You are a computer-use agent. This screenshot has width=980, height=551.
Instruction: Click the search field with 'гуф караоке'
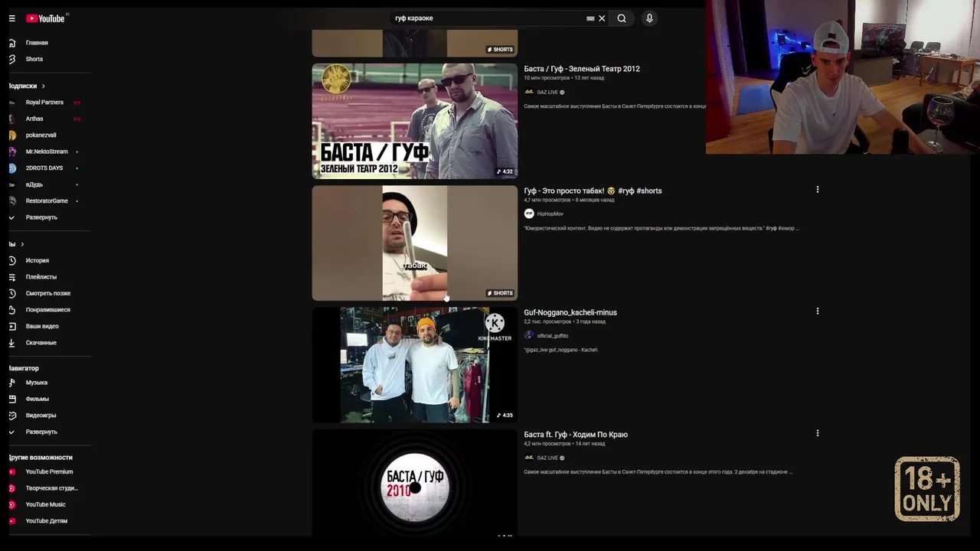(488, 18)
